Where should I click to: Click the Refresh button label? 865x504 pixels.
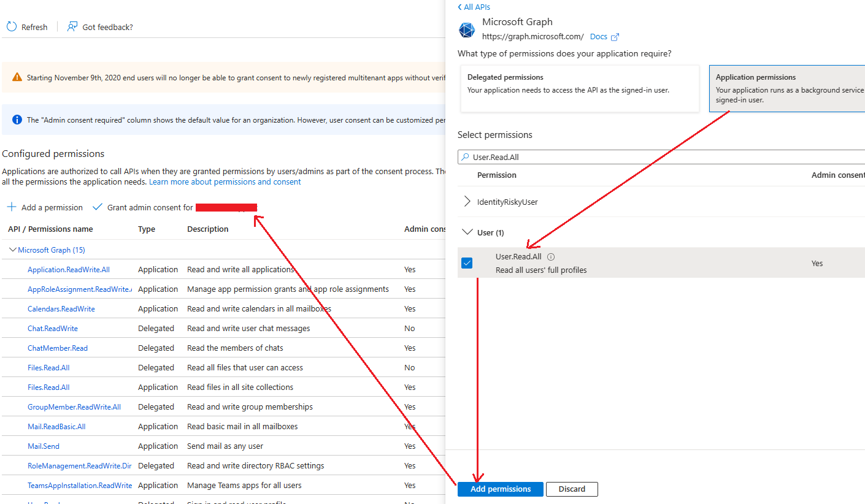click(x=34, y=27)
